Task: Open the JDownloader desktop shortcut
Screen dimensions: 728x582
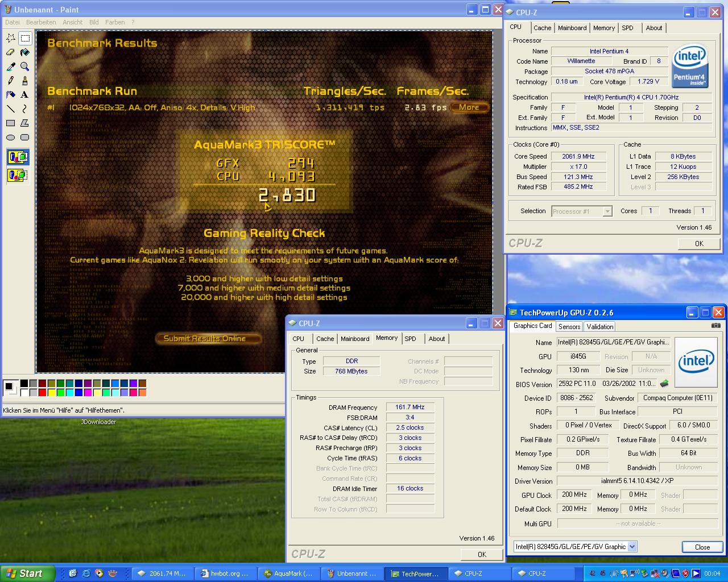Action: click(98, 422)
